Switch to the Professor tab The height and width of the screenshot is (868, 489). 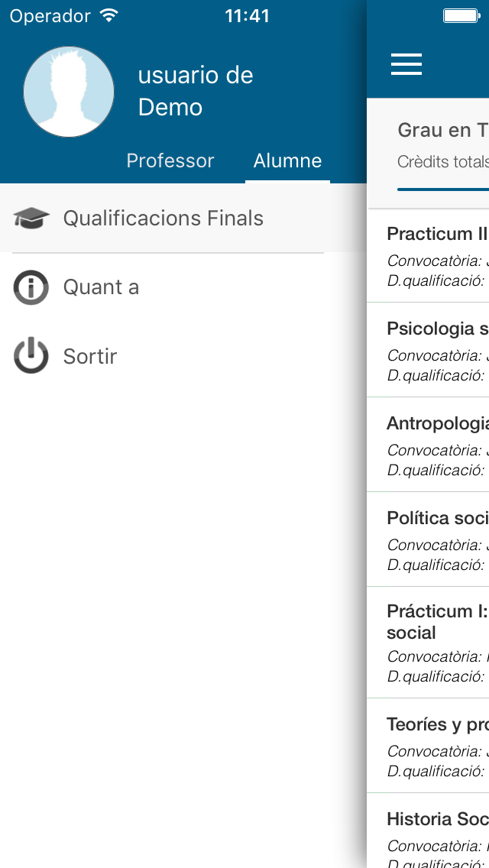[x=170, y=160]
